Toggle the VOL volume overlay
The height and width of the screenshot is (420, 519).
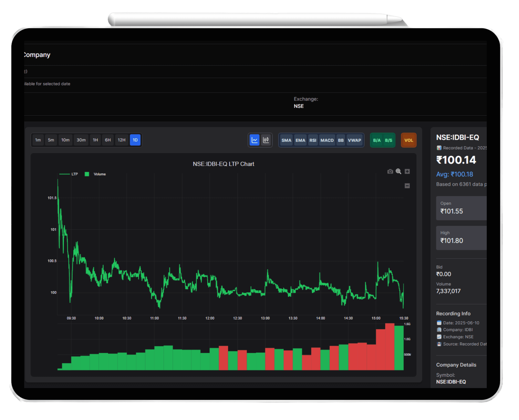point(409,140)
